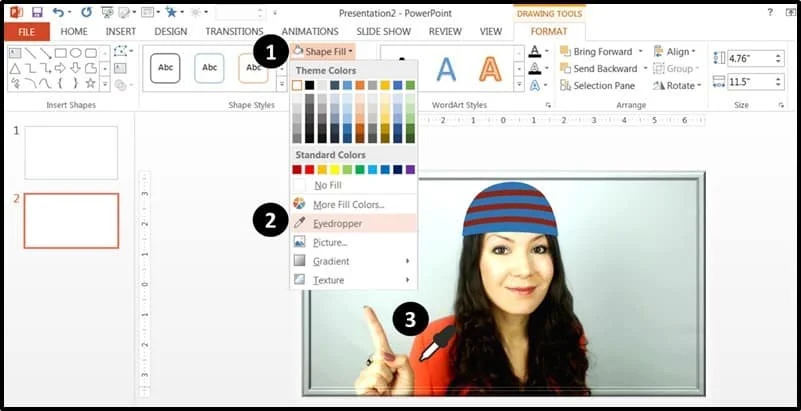Image resolution: width=801 pixels, height=411 pixels.
Task: Expand the WordArt Styles gallery More arrow
Action: (x=519, y=84)
